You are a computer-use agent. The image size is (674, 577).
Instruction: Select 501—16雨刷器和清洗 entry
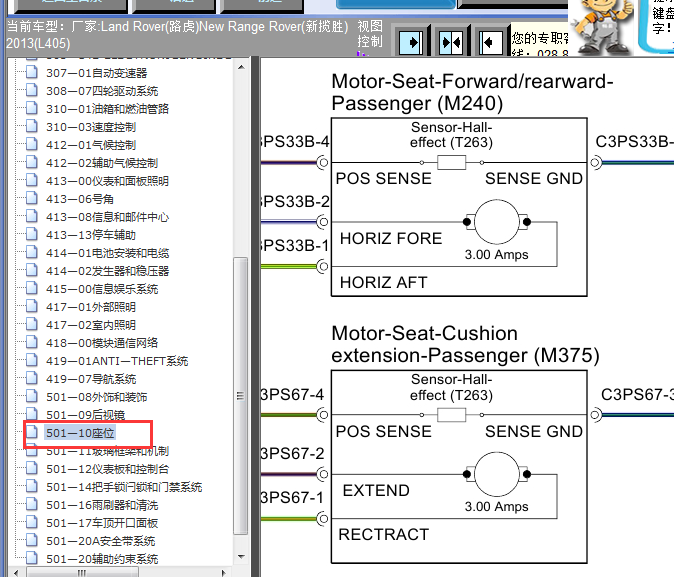102,506
